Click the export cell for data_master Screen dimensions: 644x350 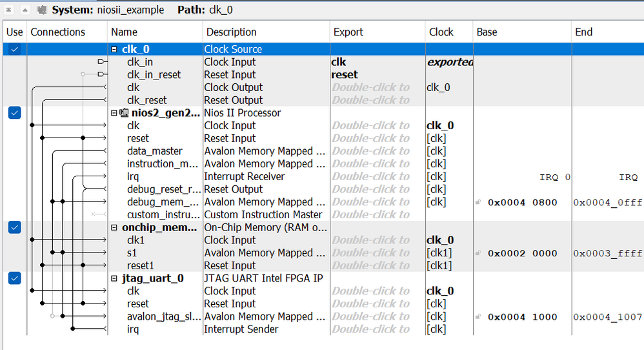point(377,151)
